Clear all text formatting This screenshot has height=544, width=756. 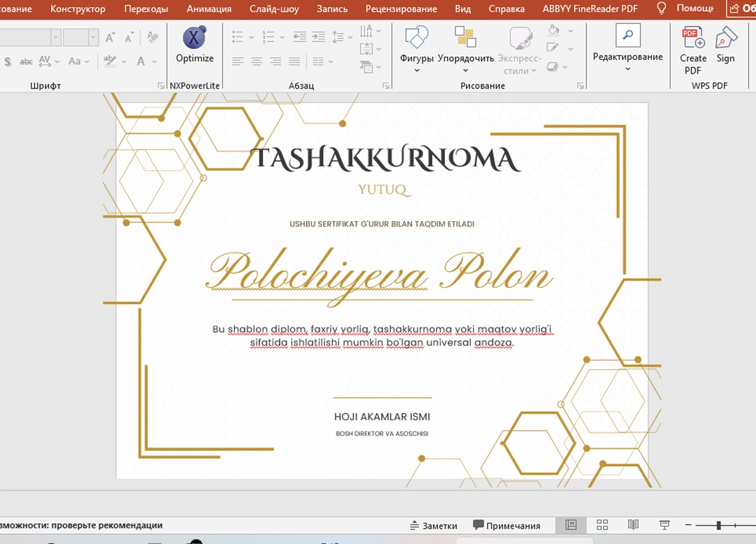click(x=152, y=38)
